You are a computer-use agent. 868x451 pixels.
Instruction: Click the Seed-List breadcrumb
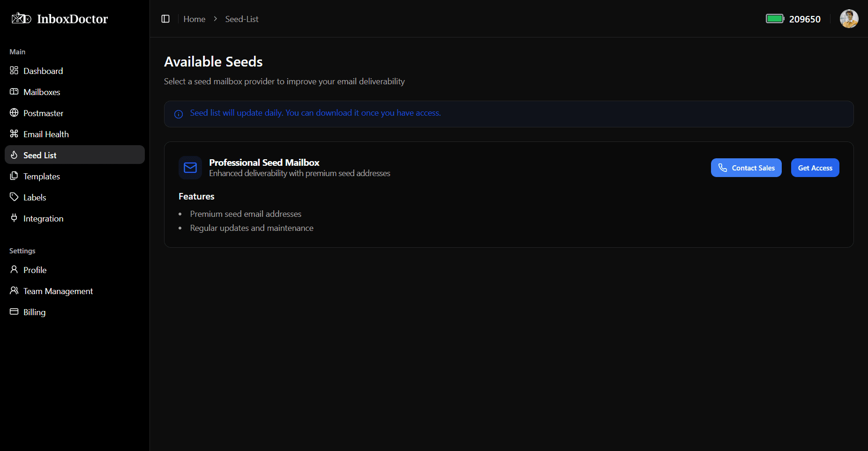click(242, 19)
